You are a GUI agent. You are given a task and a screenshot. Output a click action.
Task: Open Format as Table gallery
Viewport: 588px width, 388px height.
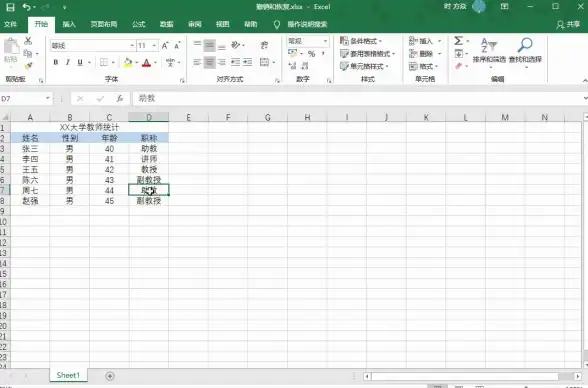pos(368,54)
